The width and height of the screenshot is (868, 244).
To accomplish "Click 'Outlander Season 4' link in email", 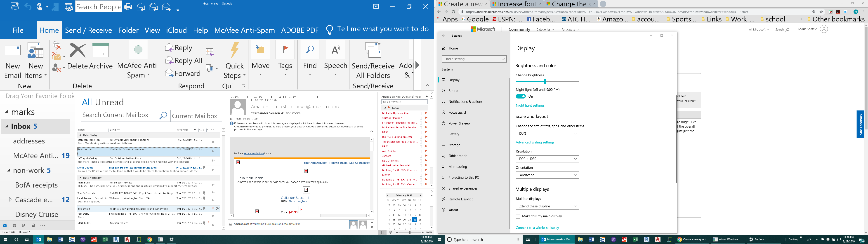I will [x=295, y=198].
